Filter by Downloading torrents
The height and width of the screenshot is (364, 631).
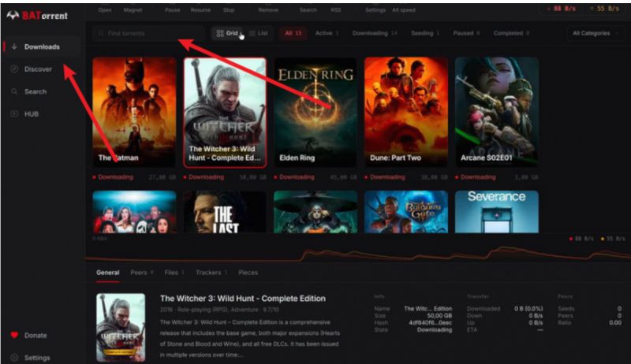pyautogui.click(x=375, y=33)
